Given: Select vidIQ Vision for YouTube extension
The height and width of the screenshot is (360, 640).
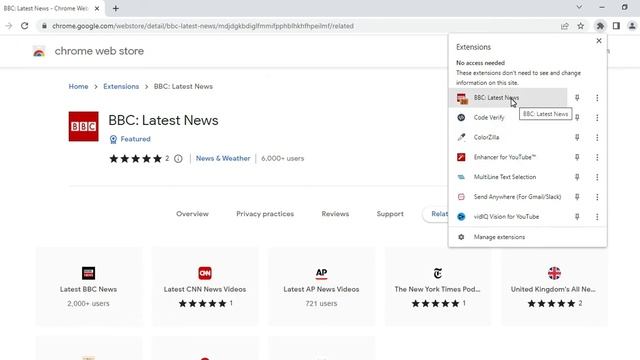Looking at the screenshot, I should (508, 216).
